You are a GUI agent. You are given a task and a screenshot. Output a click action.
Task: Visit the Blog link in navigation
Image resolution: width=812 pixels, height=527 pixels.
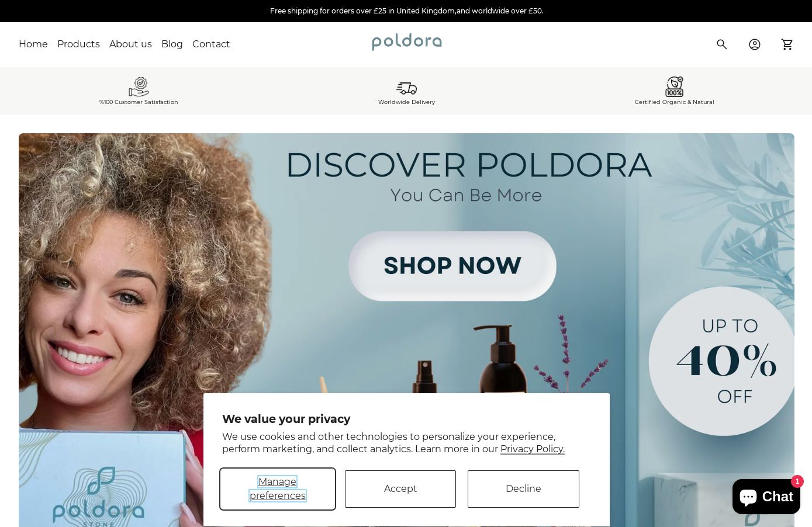click(172, 44)
